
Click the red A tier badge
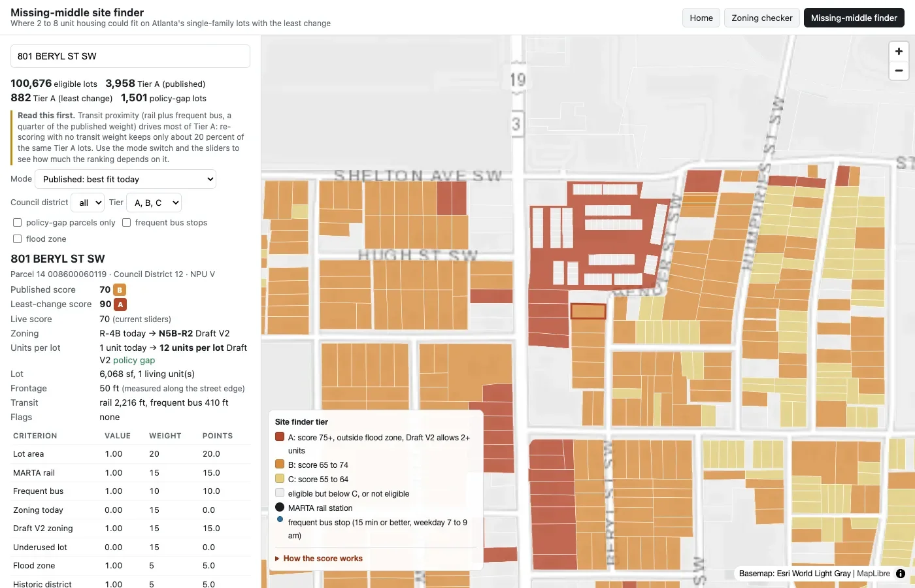point(120,304)
